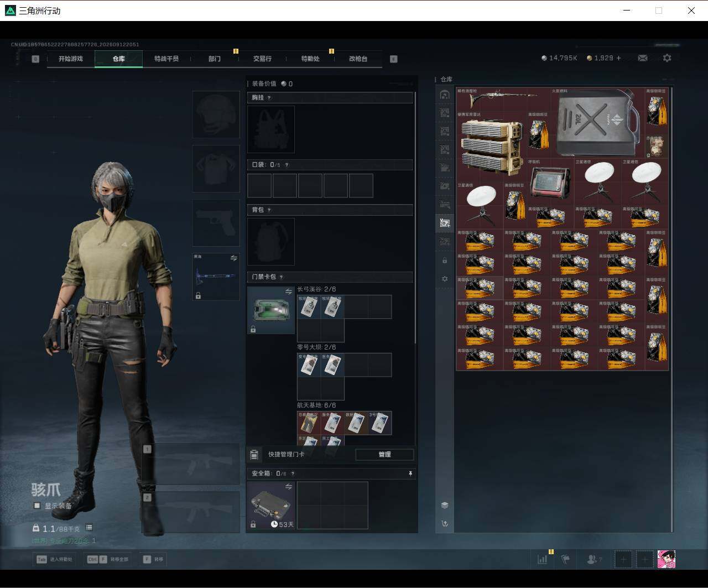This screenshot has width=708, height=588.
Task: Click the stack layers icon in warehouse sidebar
Action: pyautogui.click(x=445, y=505)
